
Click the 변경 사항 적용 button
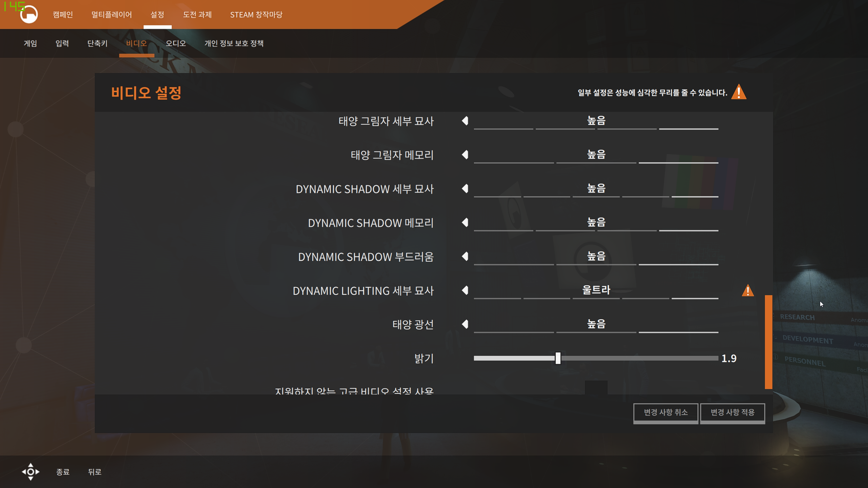(732, 412)
